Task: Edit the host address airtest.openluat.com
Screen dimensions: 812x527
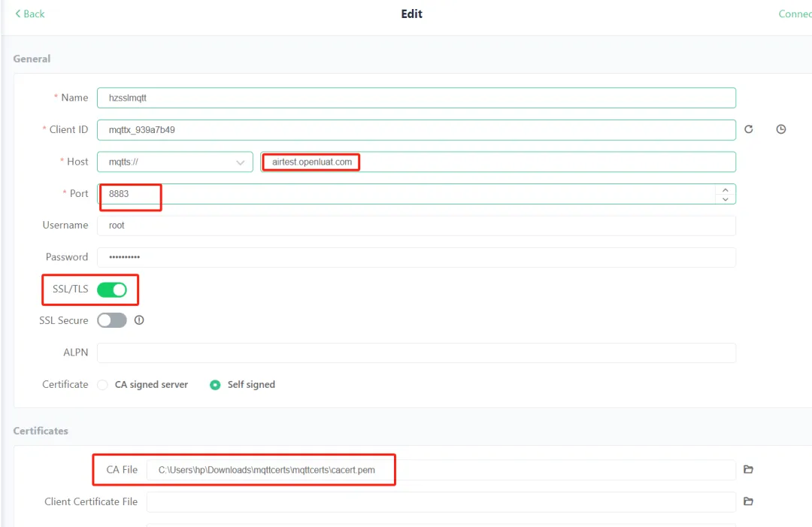Action: [498, 162]
